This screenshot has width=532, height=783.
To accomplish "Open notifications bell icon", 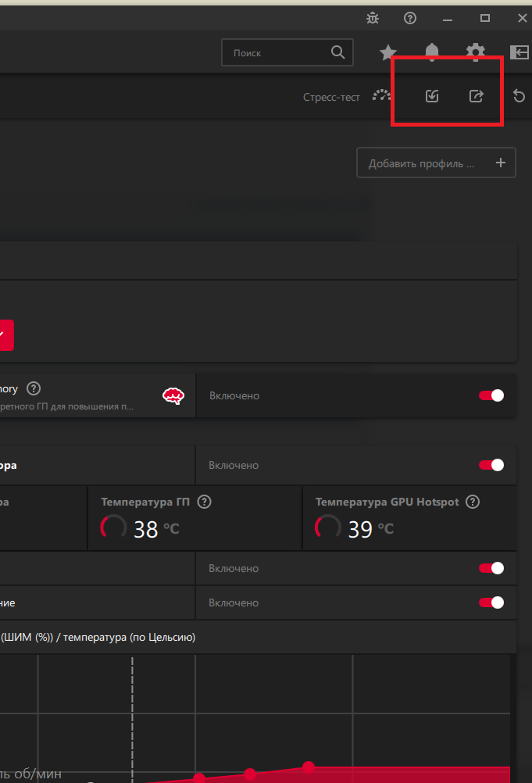I will click(432, 52).
